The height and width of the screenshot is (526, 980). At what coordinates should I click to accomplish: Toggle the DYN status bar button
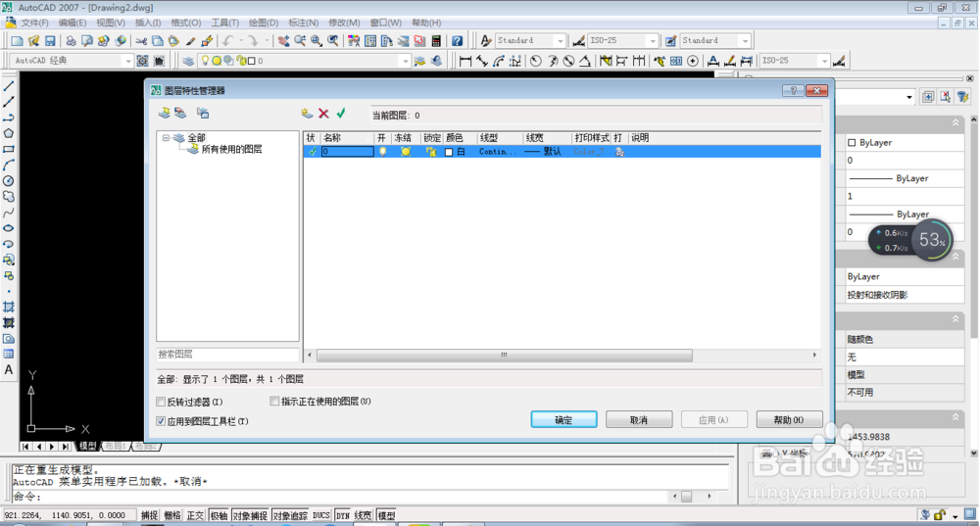(x=342, y=515)
